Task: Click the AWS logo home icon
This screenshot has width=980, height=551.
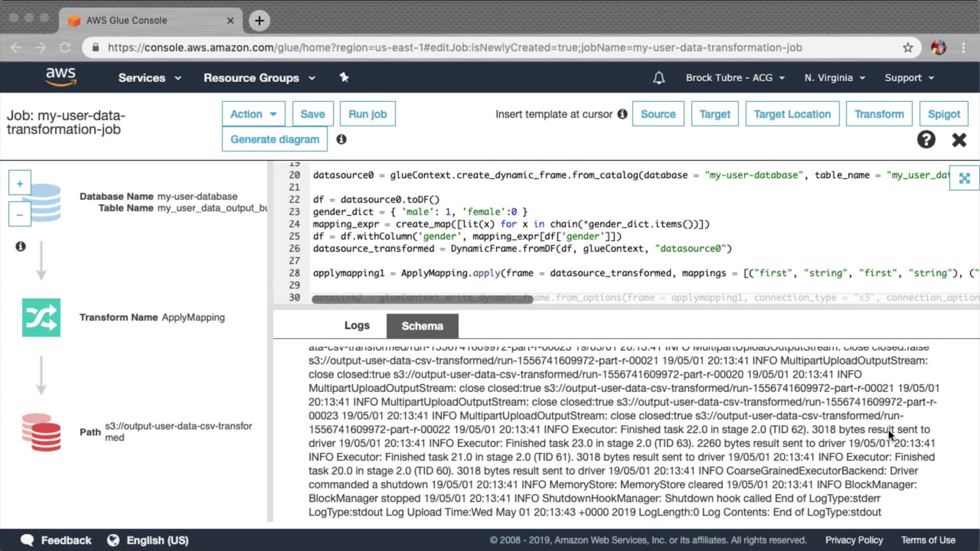Action: click(x=61, y=77)
